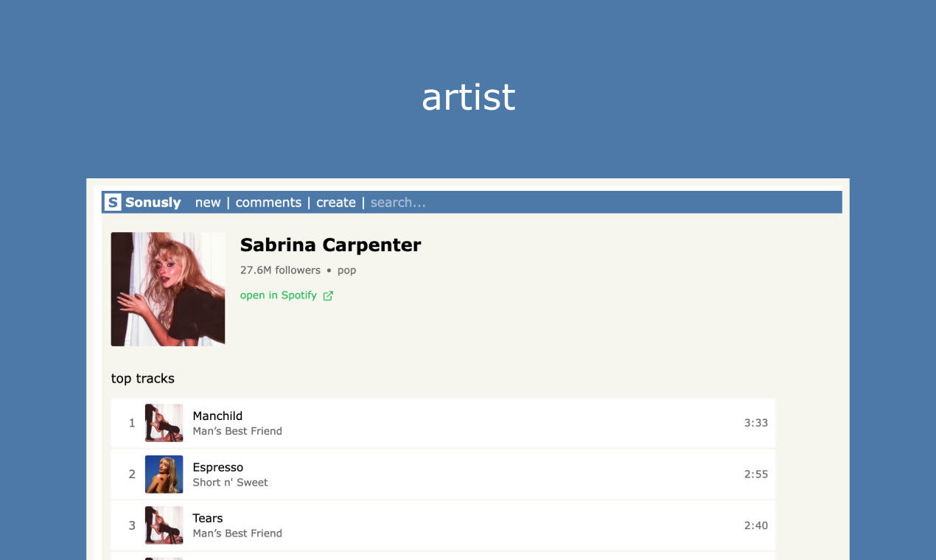Click the track number "2" beside Espresso

[x=132, y=474]
